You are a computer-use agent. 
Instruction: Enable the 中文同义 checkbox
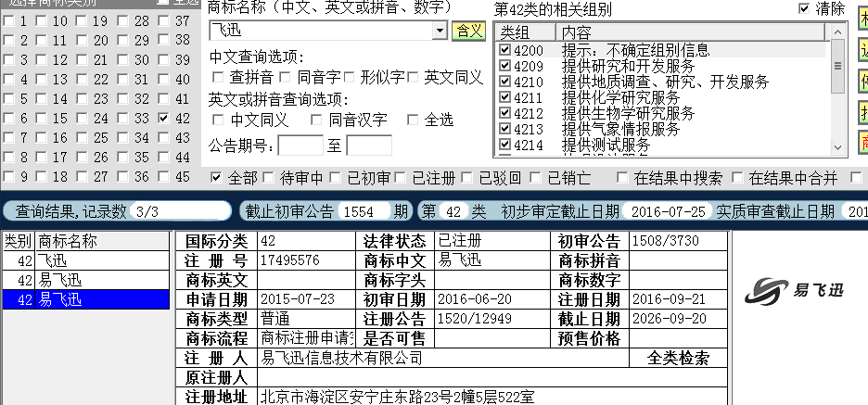click(218, 120)
